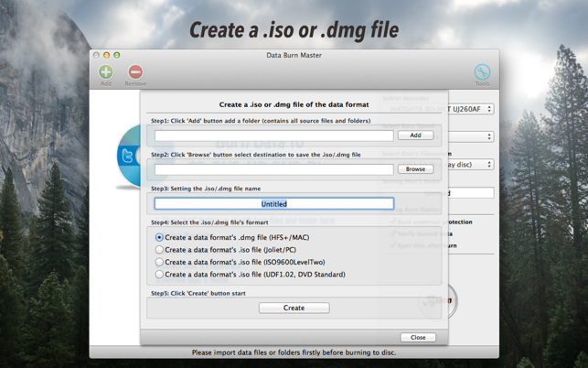Click the Data Burn Master window title

click(294, 55)
